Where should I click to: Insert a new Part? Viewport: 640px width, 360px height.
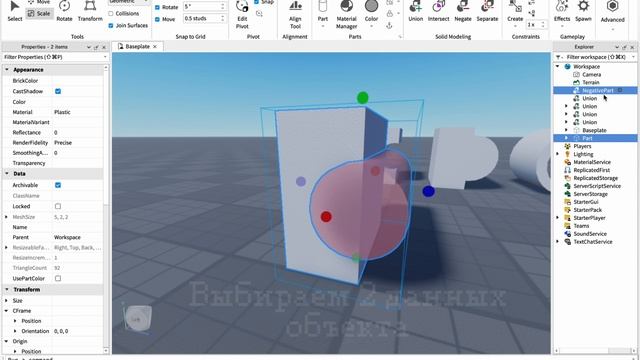click(322, 12)
